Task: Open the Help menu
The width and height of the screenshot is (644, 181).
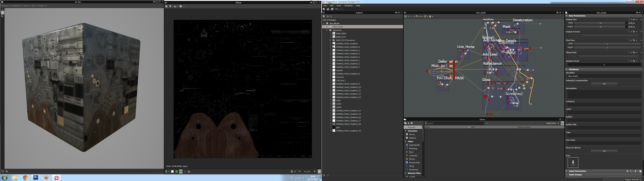Action: pos(358,6)
